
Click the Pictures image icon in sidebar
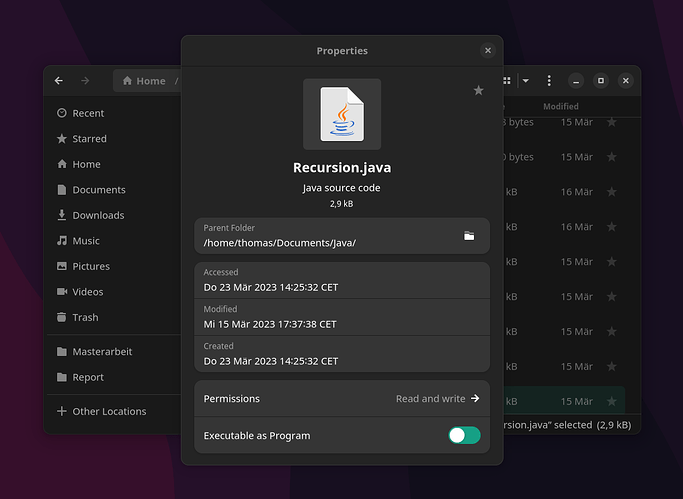coord(62,266)
